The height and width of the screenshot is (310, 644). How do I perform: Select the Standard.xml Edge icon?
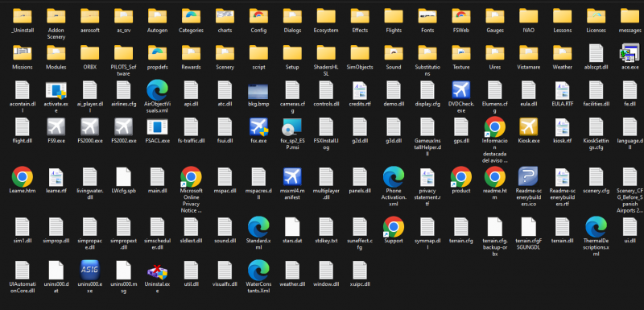(x=258, y=226)
